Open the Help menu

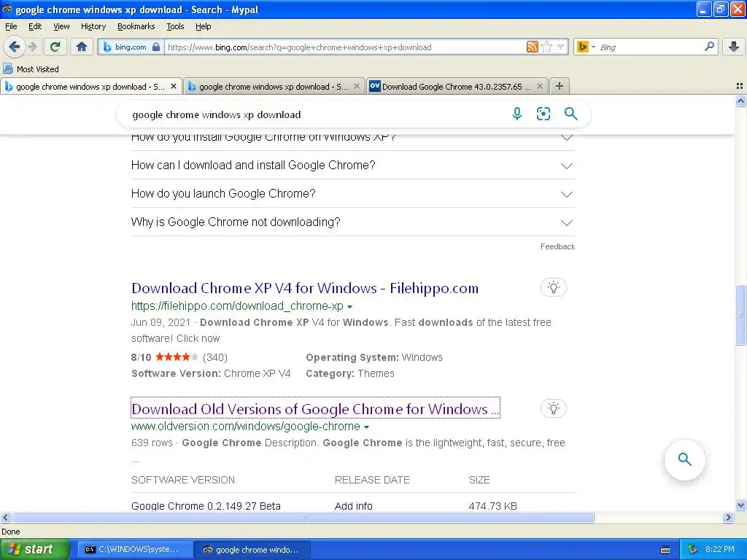pyautogui.click(x=203, y=26)
